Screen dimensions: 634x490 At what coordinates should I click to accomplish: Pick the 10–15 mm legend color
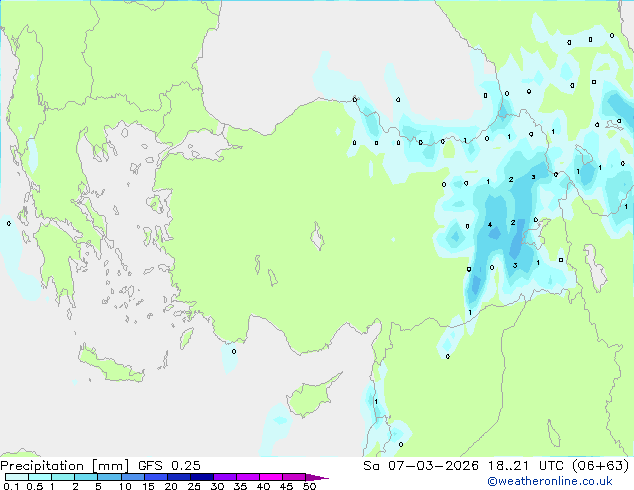(x=133, y=477)
